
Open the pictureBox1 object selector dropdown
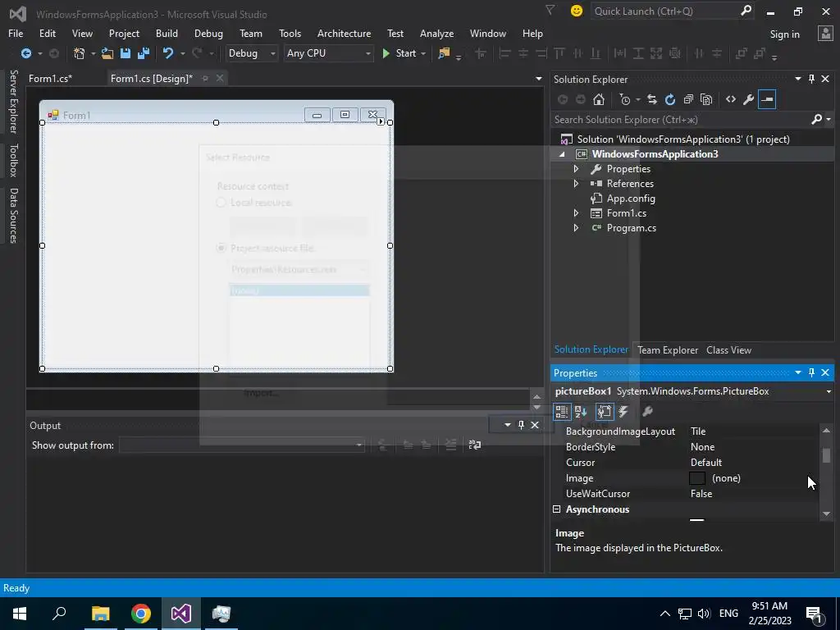tap(829, 391)
